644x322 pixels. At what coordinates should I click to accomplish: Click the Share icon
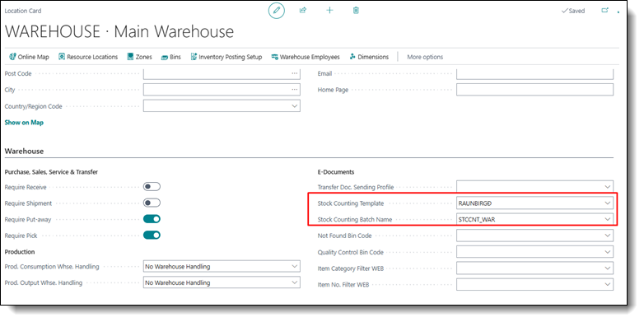(303, 11)
